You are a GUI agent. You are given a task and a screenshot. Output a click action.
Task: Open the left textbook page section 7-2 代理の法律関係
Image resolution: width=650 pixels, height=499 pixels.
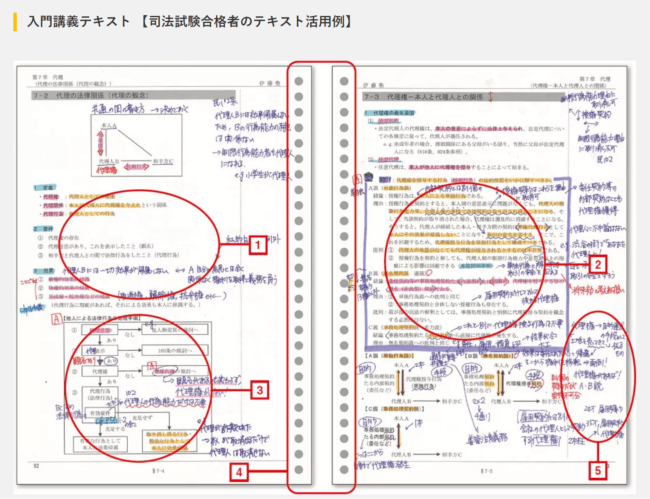(x=133, y=95)
